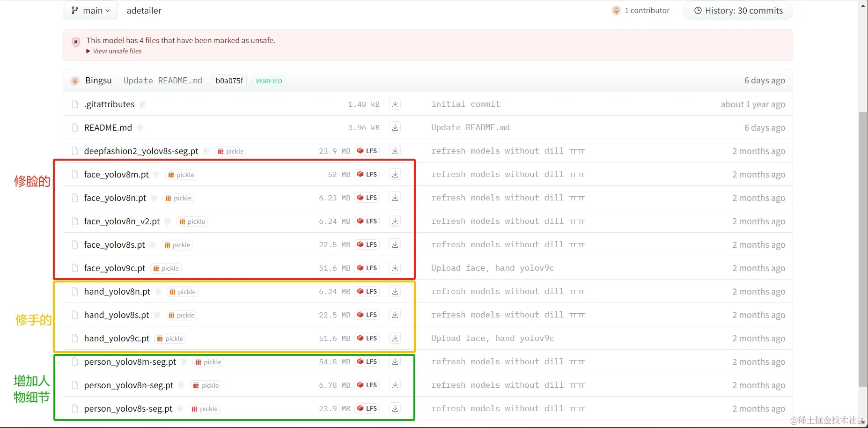Click the pickle badge on hand_yolov9c.pt
The image size is (868, 428).
(x=170, y=339)
